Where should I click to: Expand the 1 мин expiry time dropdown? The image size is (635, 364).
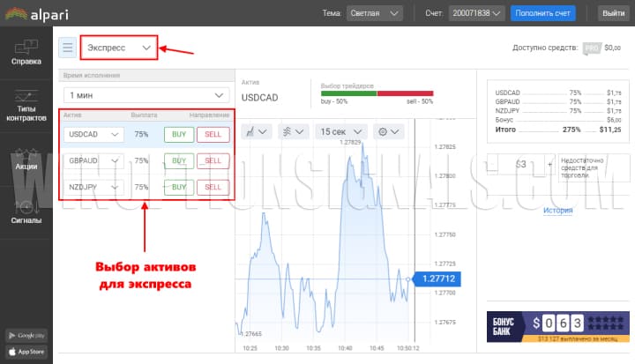[x=146, y=95]
